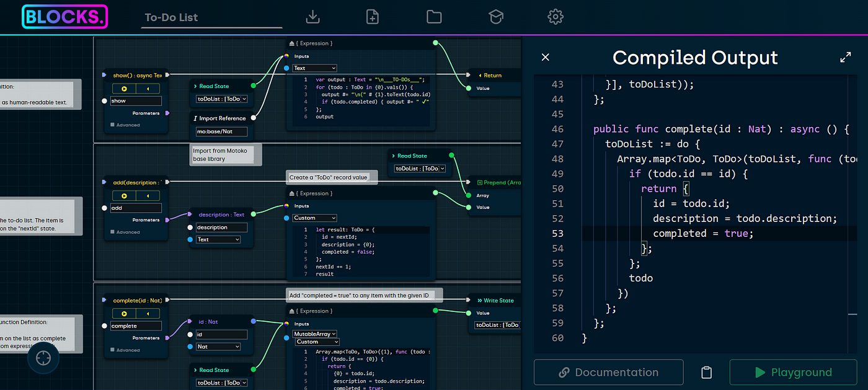Open toDoList dropdown in Write State node
Image resolution: width=868 pixels, height=390 pixels.
coord(497,325)
